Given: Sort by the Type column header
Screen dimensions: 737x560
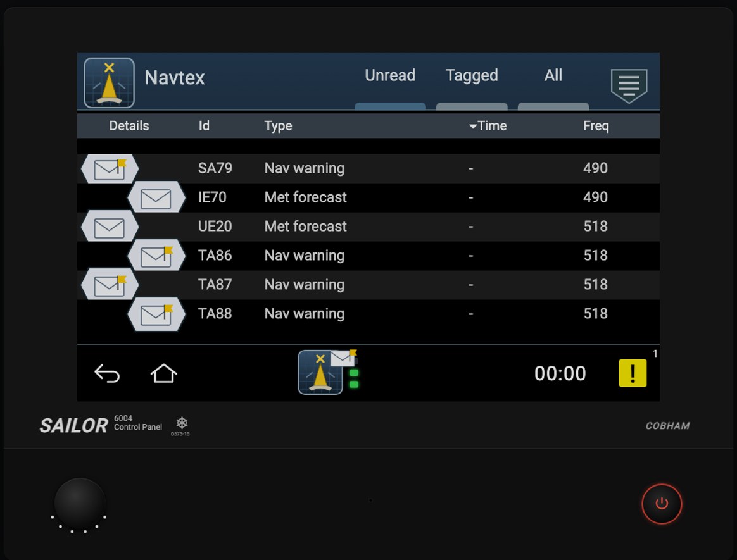Looking at the screenshot, I should [278, 126].
